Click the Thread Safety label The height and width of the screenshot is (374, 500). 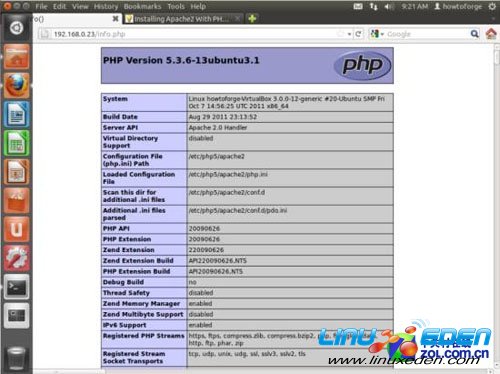pos(126,293)
